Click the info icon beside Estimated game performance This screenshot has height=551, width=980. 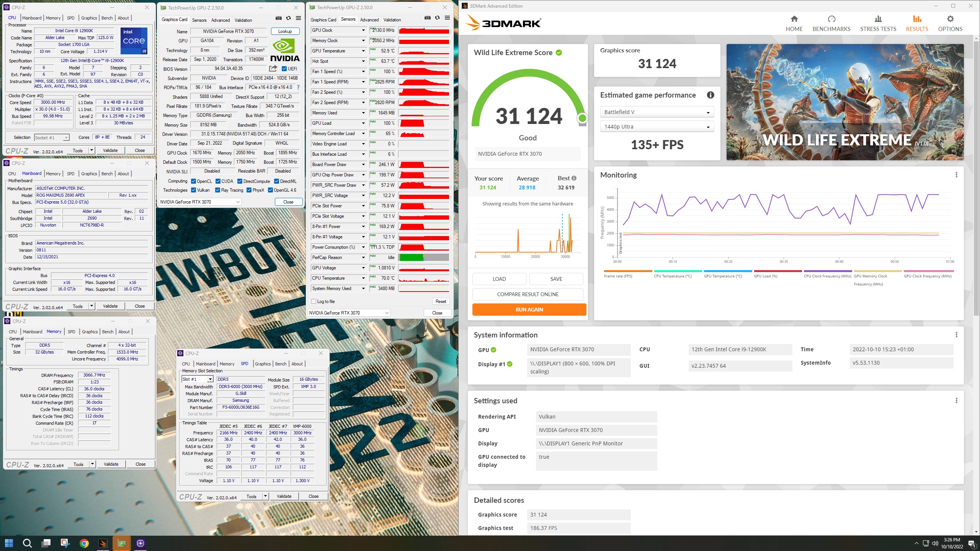click(x=710, y=95)
